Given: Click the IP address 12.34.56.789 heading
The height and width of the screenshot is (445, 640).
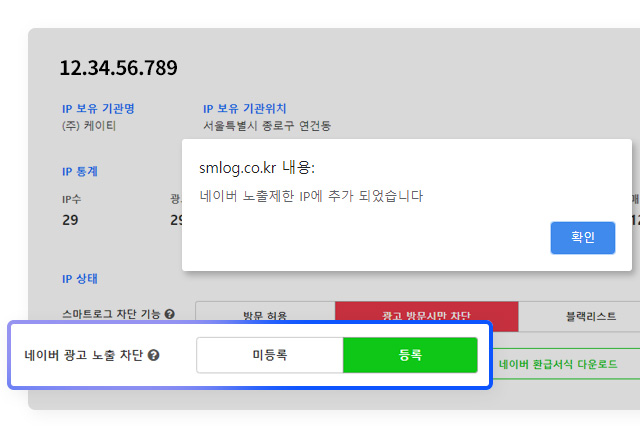Looking at the screenshot, I should [118, 68].
